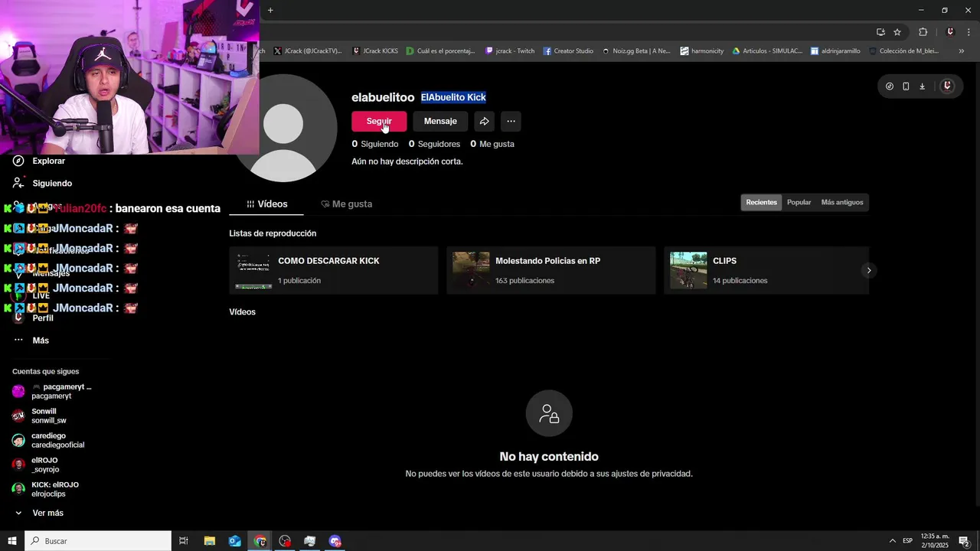Click the pacgameryt account avatar
Viewport: 980px width, 551px height.
point(18,391)
